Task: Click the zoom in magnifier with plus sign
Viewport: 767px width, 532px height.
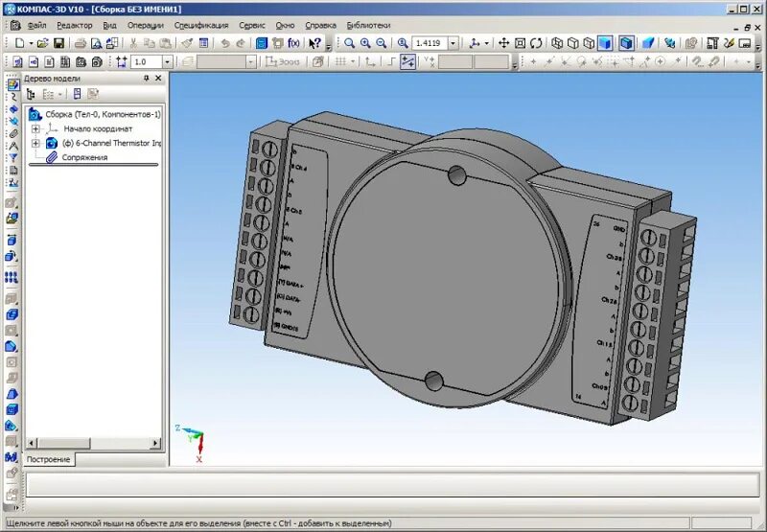Action: [365, 43]
